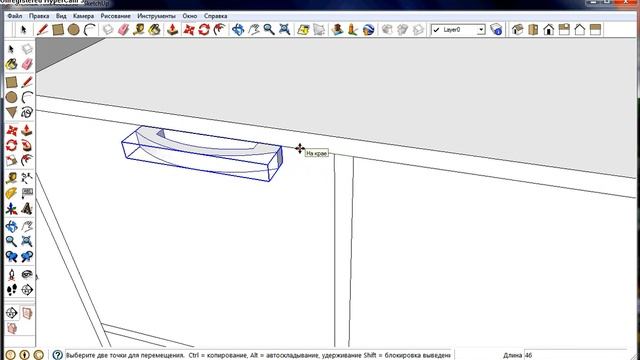
Task: Open the Камера menu
Action: tap(83, 16)
